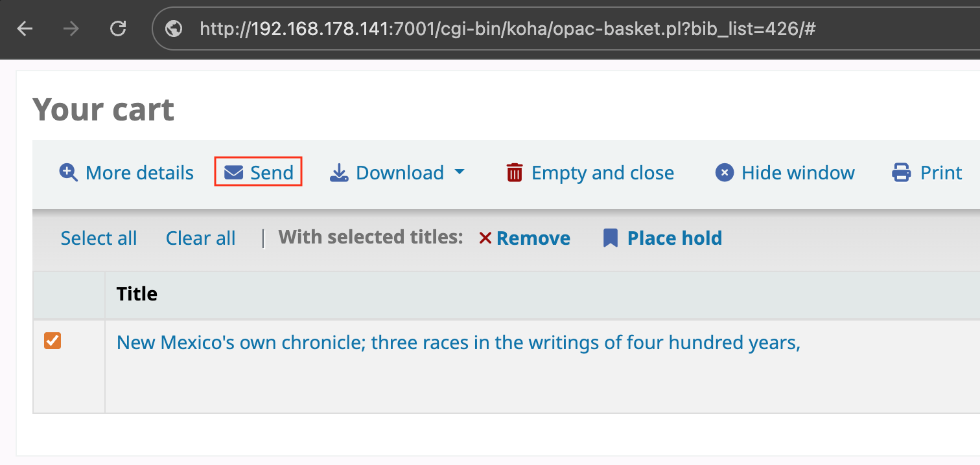This screenshot has width=980, height=465.
Task: Click the circled X Hide window icon
Action: pos(725,172)
